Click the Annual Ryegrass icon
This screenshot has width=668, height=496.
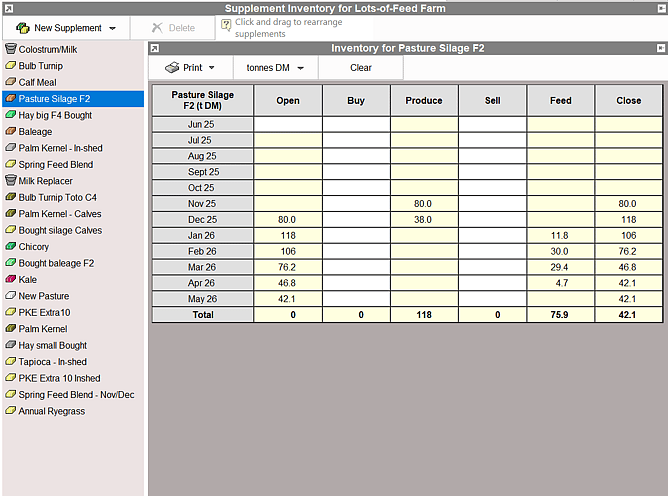(11, 411)
